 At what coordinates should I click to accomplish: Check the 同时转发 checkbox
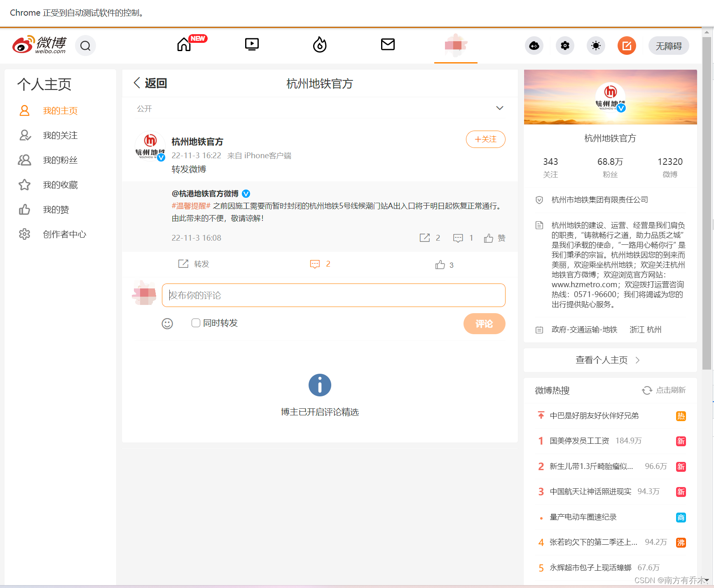pyautogui.click(x=196, y=323)
